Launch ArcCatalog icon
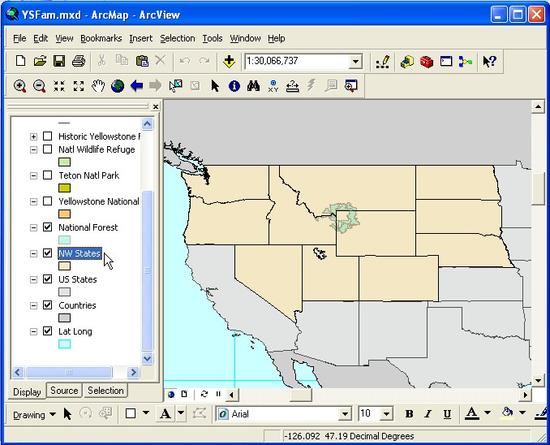Screen dimensions: 550x445 pos(407,62)
